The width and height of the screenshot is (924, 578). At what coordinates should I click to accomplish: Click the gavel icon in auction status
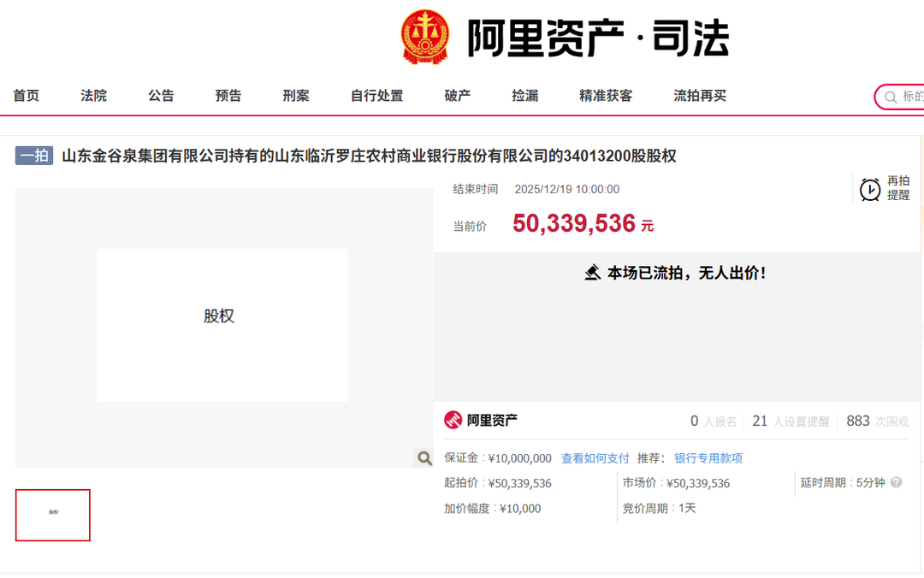click(x=592, y=273)
